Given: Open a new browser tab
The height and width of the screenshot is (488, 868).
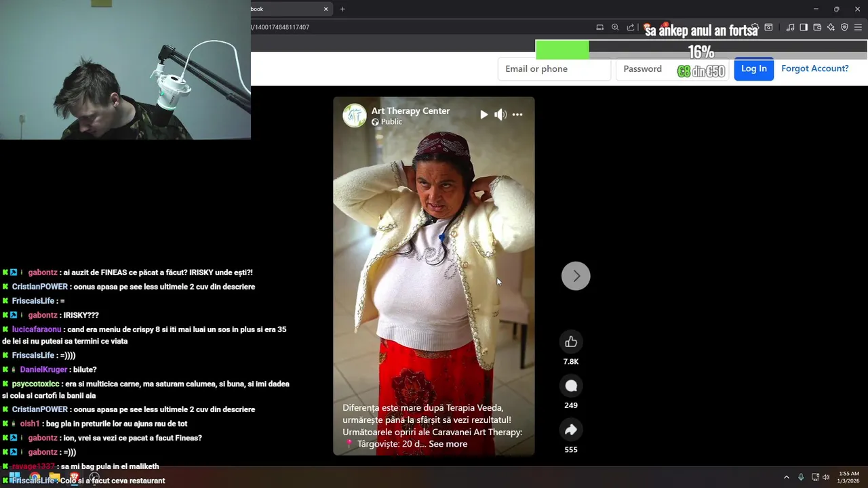Looking at the screenshot, I should point(342,9).
